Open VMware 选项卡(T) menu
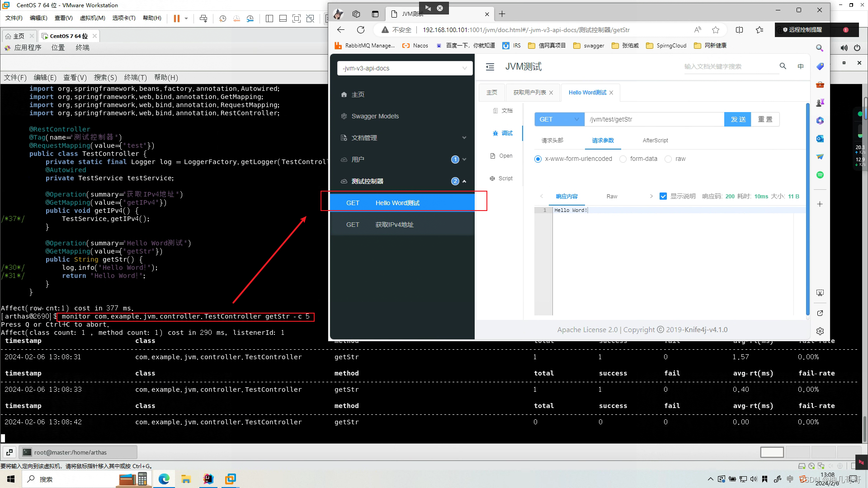 pyautogui.click(x=124, y=18)
